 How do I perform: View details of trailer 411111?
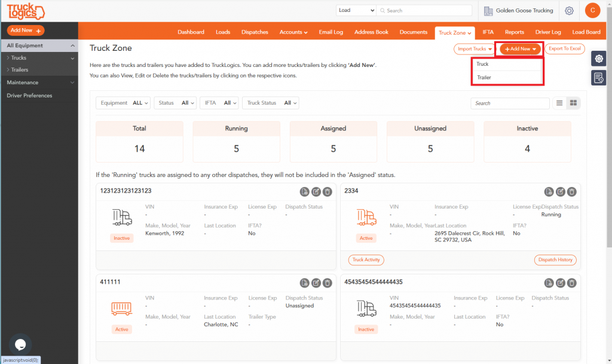pos(304,283)
